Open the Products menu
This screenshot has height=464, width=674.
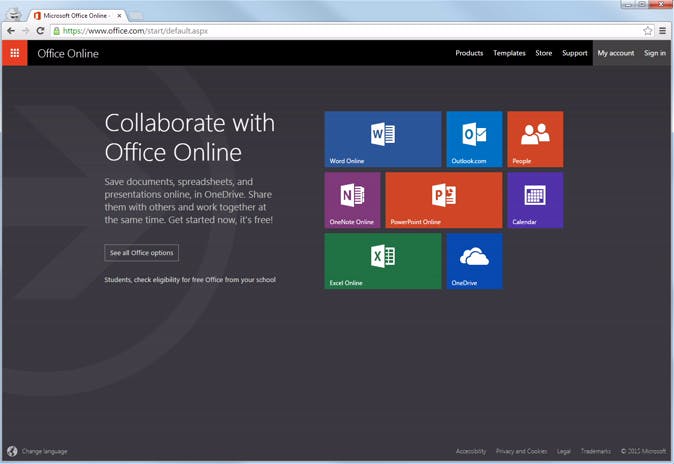469,53
